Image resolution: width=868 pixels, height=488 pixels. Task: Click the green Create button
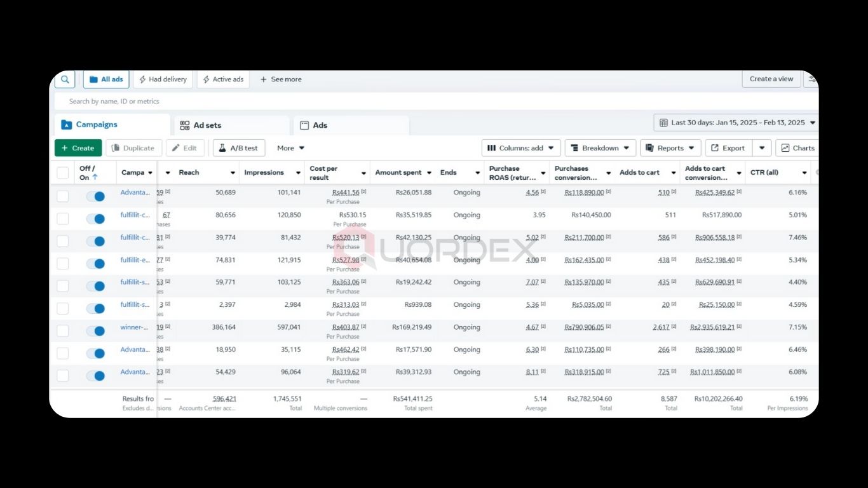[78, 148]
